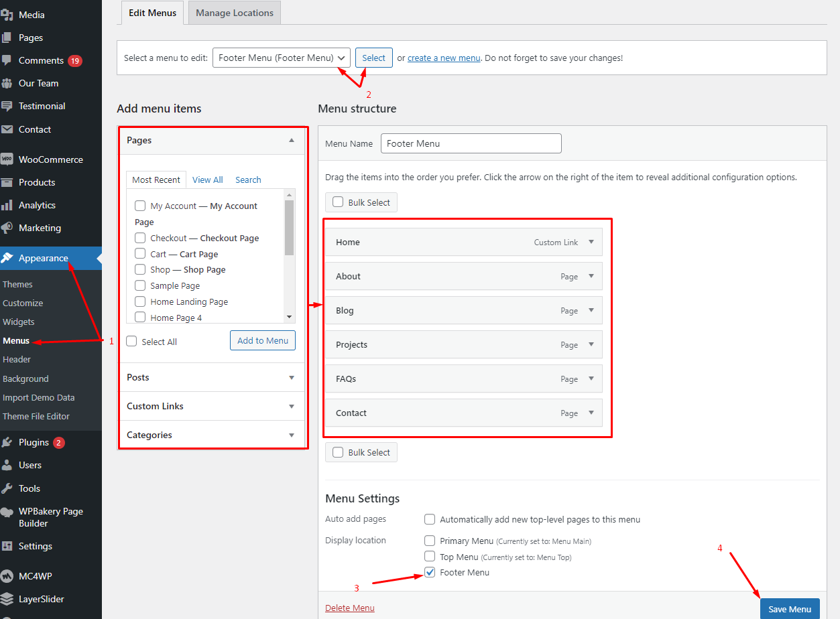Check the My Account page checkbox
This screenshot has width=840, height=619.
pyautogui.click(x=140, y=206)
